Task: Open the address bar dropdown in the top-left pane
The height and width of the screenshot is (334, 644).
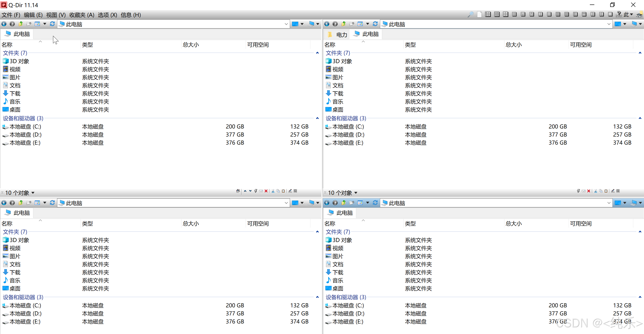Action: click(286, 24)
